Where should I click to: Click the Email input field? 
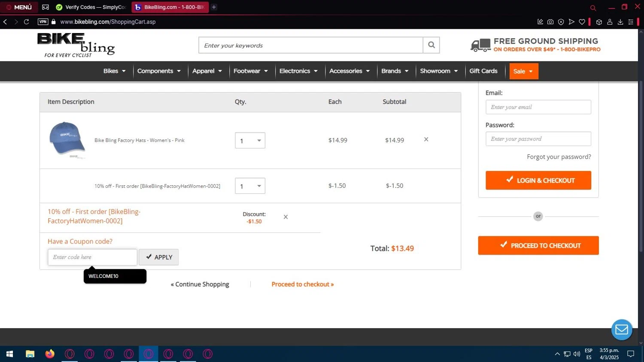coord(538,107)
